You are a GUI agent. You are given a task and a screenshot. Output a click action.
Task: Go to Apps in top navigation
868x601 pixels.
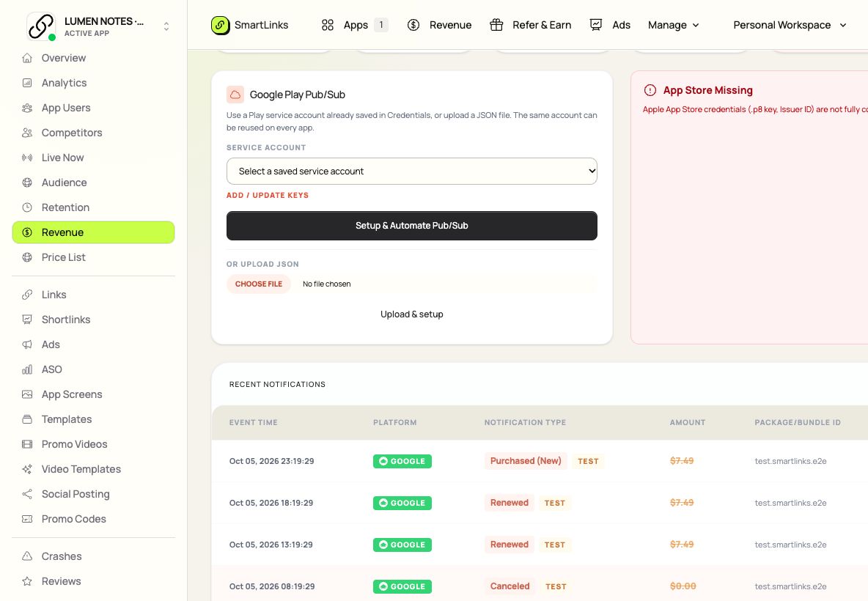tap(356, 26)
